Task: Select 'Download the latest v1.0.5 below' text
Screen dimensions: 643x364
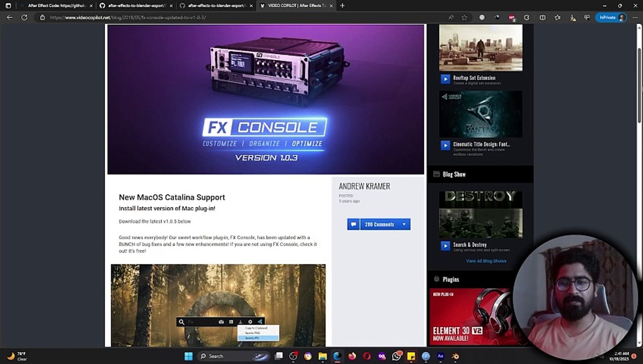Action: 155,221
